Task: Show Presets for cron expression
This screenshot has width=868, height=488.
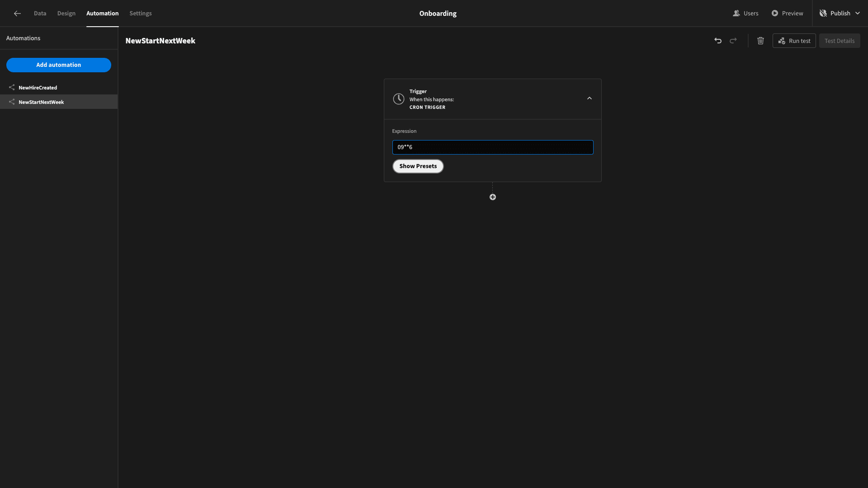Action: coord(418,166)
